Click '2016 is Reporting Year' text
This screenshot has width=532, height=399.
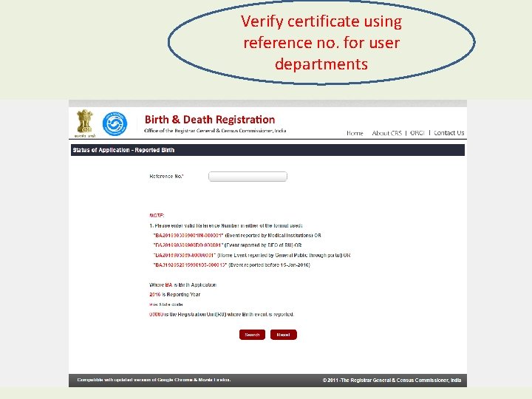click(x=174, y=295)
